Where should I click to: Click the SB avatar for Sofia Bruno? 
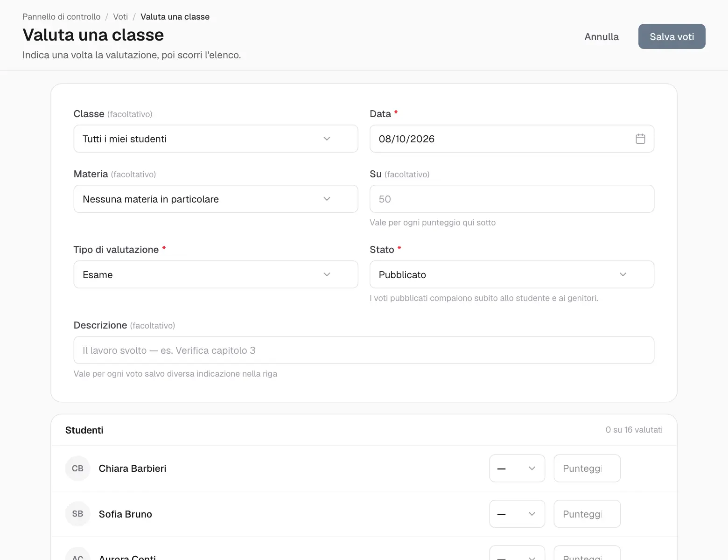tap(77, 514)
